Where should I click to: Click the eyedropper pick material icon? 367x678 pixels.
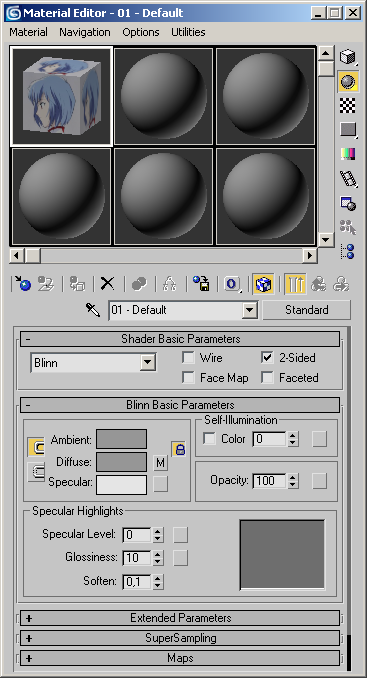click(93, 310)
